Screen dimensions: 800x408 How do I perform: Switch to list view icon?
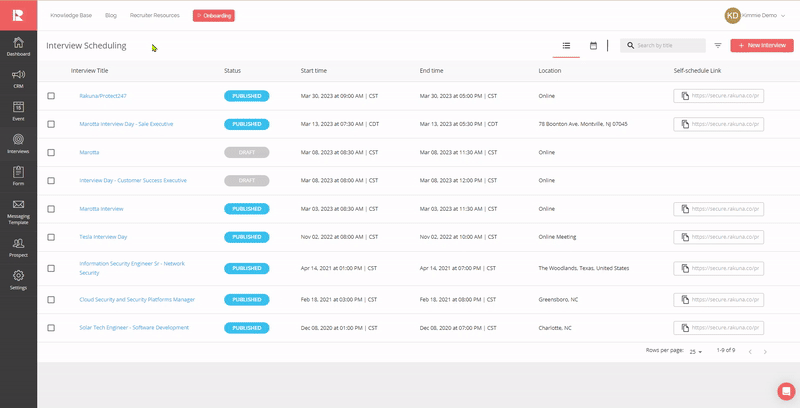pos(566,45)
